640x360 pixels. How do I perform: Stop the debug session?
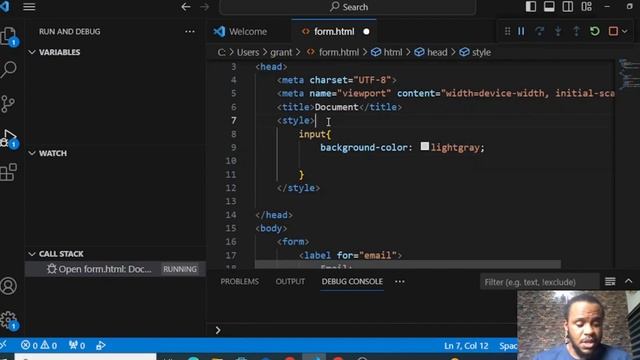tap(613, 31)
